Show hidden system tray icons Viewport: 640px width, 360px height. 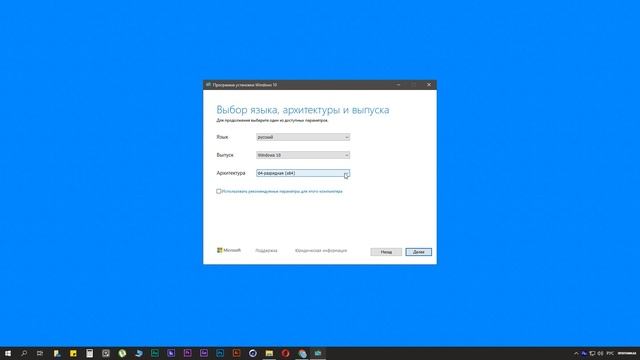click(576, 353)
